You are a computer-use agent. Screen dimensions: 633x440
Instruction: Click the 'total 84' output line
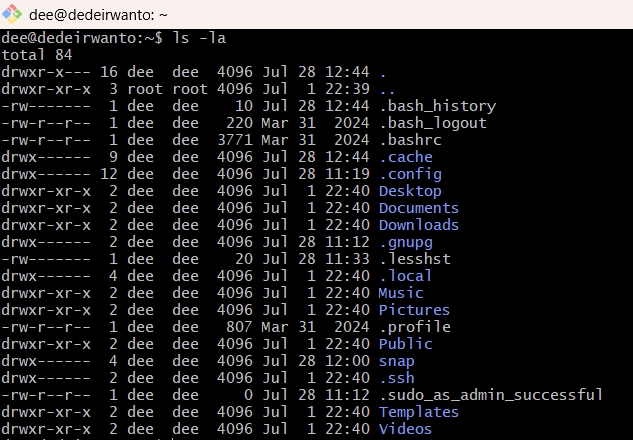point(37,55)
